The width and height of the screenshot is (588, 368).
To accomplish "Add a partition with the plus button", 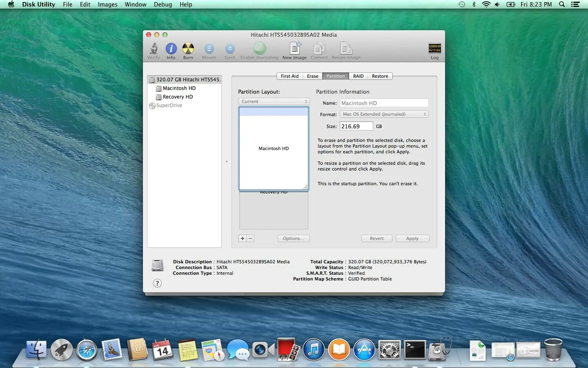I will 243,238.
